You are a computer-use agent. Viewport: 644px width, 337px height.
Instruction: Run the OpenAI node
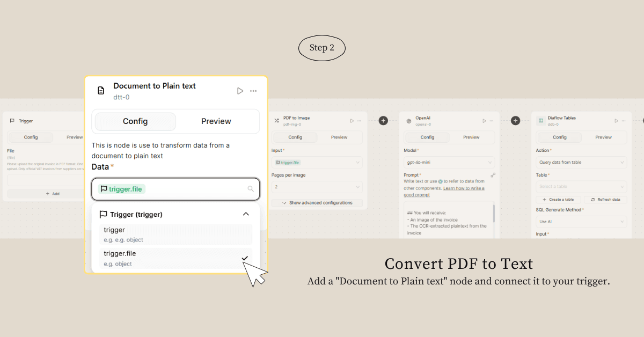(x=484, y=121)
